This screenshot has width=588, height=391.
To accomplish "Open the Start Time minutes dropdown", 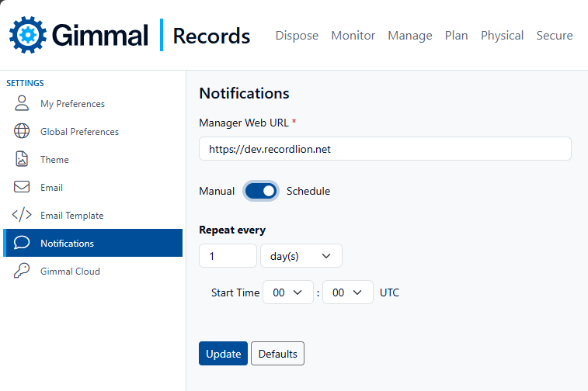I will (x=347, y=292).
